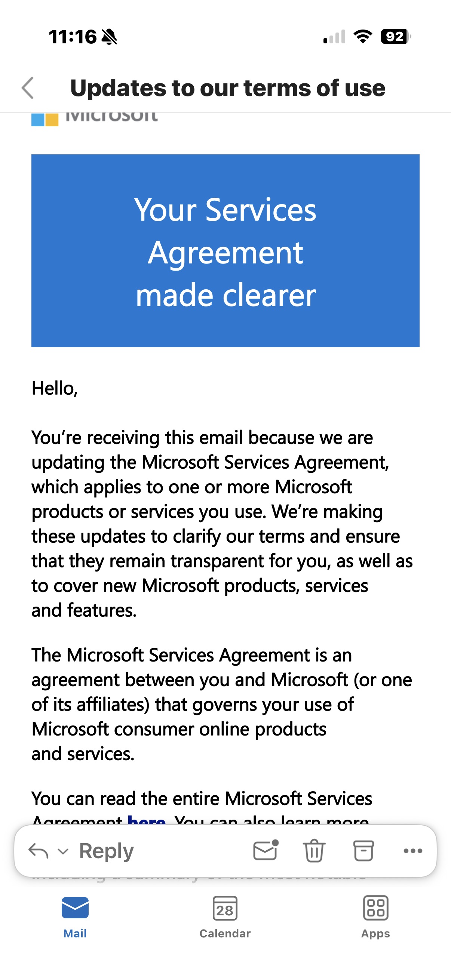Viewport: 451px width, 980px height.
Task: Go back using the back chevron
Action: (28, 88)
